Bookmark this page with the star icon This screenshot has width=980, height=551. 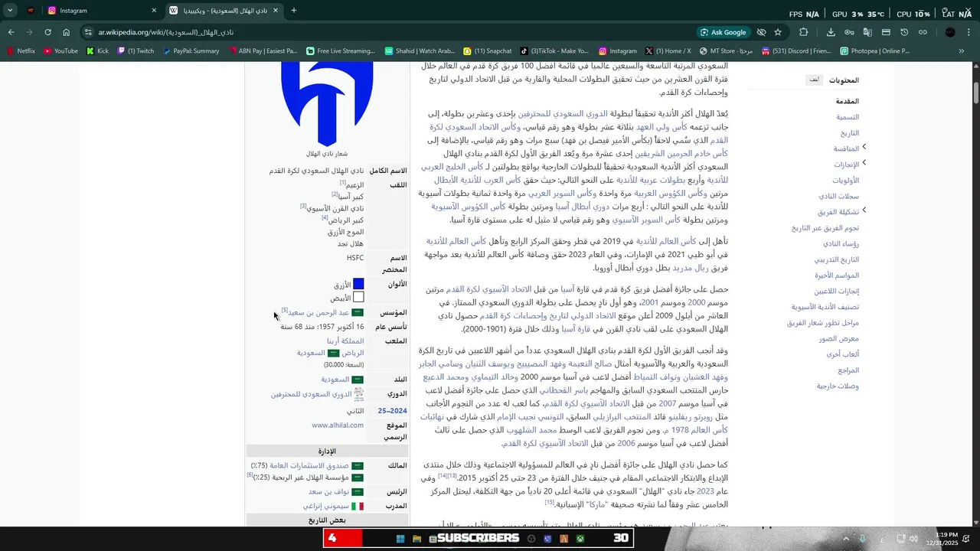tap(778, 32)
